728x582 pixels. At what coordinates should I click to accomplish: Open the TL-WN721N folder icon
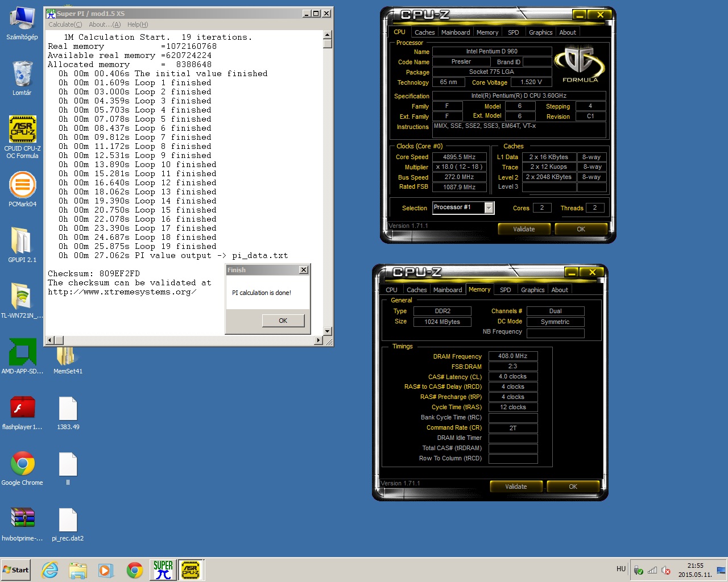[x=22, y=301]
